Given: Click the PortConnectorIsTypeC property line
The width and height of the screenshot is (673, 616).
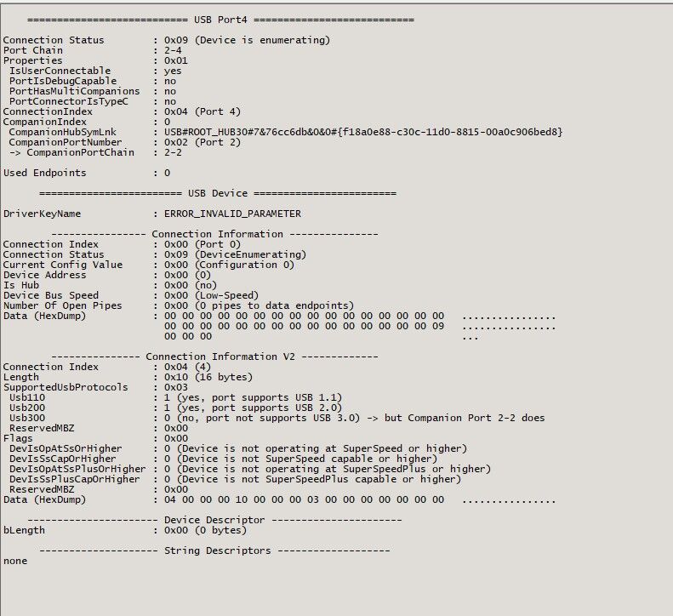Looking at the screenshot, I should [x=89, y=101].
